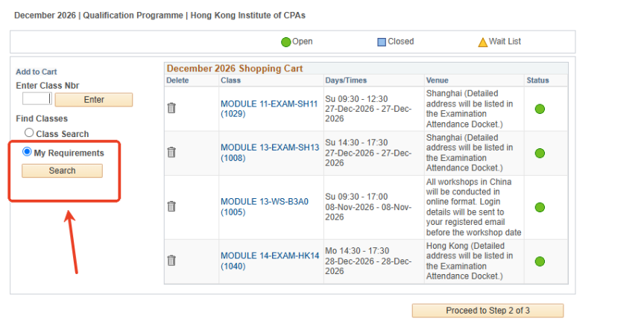Open MODULE 13-WS-B3A0 (1005) class link
This screenshot has height=324, width=644.
click(x=265, y=206)
